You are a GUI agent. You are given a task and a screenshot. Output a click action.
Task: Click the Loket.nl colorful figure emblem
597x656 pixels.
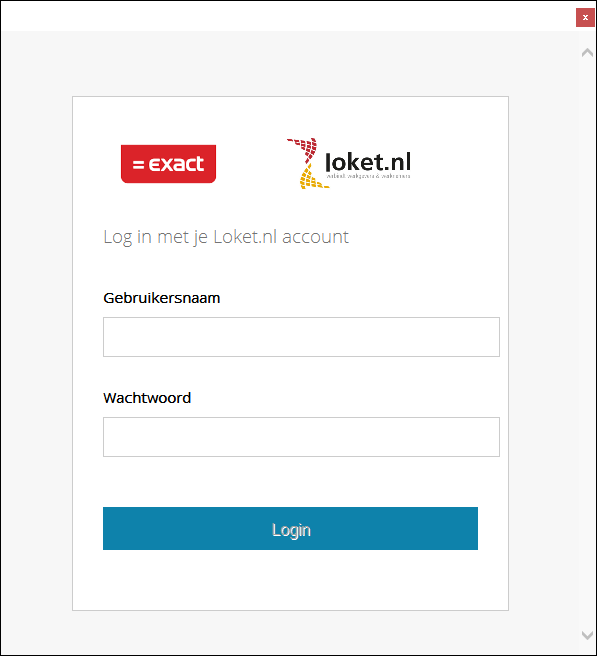(308, 163)
